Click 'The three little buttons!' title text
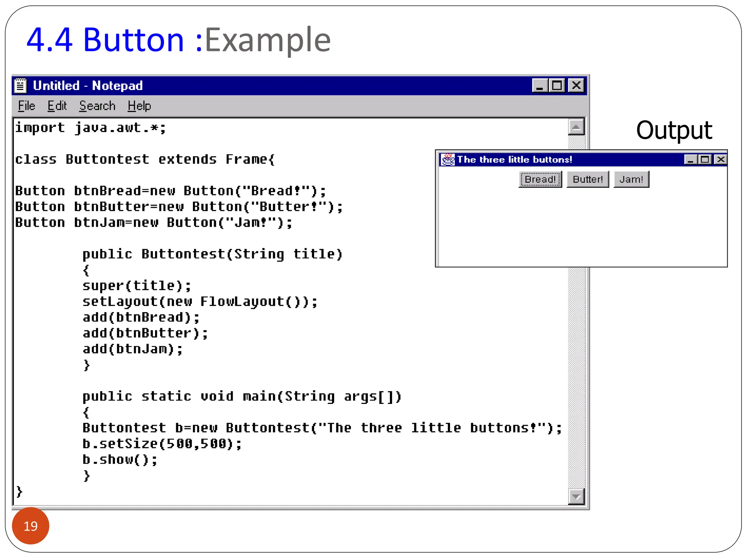 pyautogui.click(x=515, y=160)
